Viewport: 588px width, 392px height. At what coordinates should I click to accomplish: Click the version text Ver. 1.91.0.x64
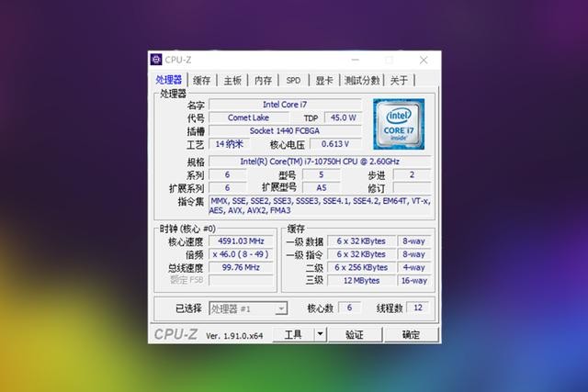pos(234,336)
